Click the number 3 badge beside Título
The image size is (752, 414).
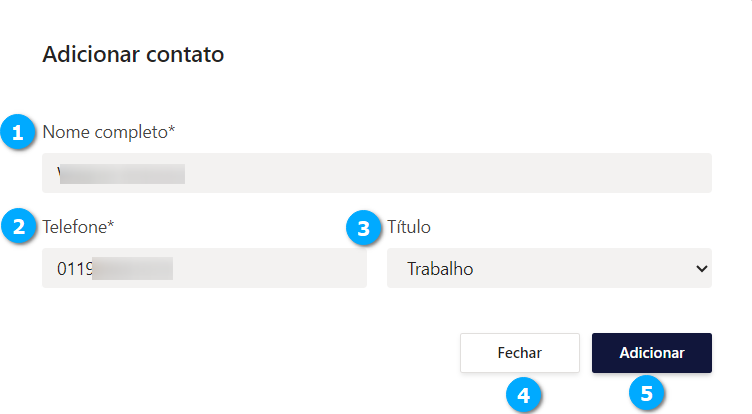tap(363, 227)
